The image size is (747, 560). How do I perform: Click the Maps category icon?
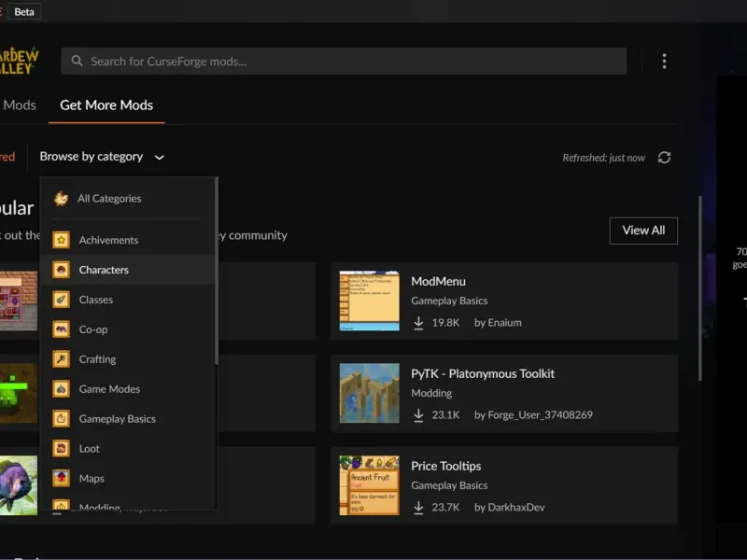(x=61, y=479)
